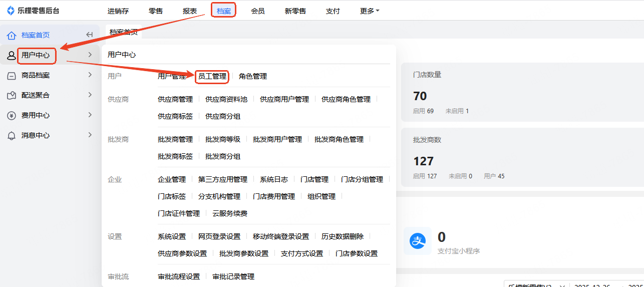Open 批发商等级 link
The height and width of the screenshot is (287, 644).
click(223, 139)
